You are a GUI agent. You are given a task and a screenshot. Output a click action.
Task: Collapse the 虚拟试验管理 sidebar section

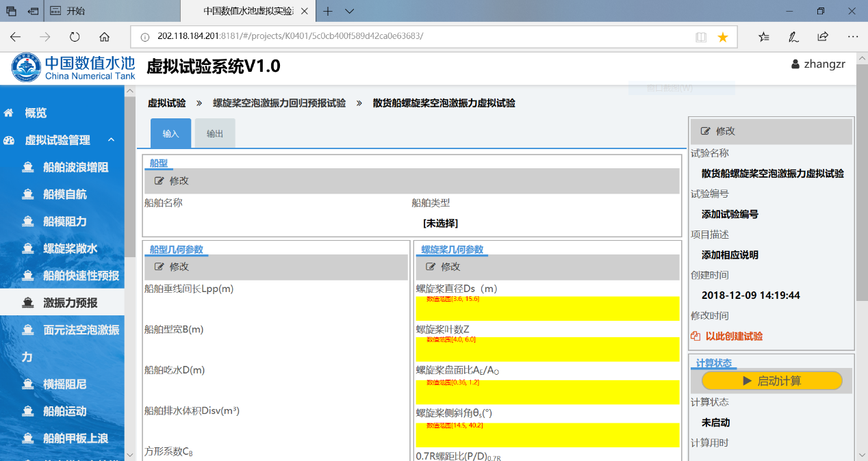coord(111,140)
